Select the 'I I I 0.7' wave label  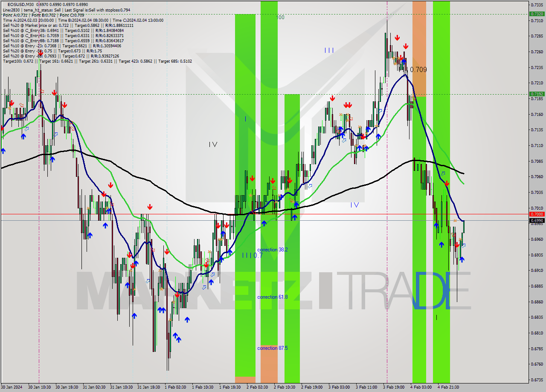point(252,255)
